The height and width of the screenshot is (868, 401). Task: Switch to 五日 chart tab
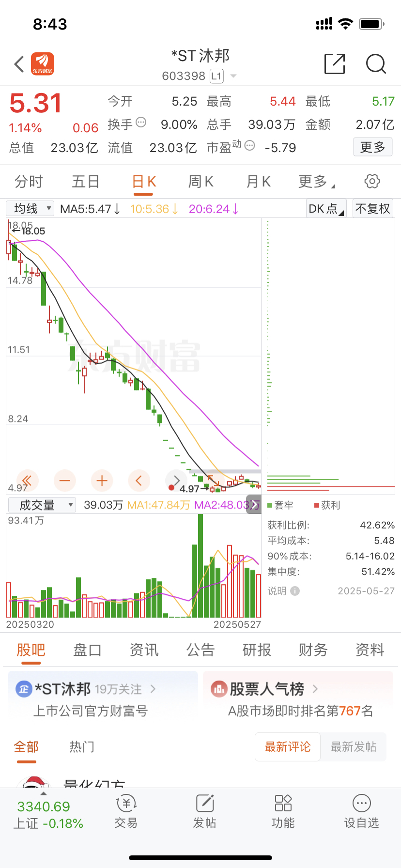[86, 182]
